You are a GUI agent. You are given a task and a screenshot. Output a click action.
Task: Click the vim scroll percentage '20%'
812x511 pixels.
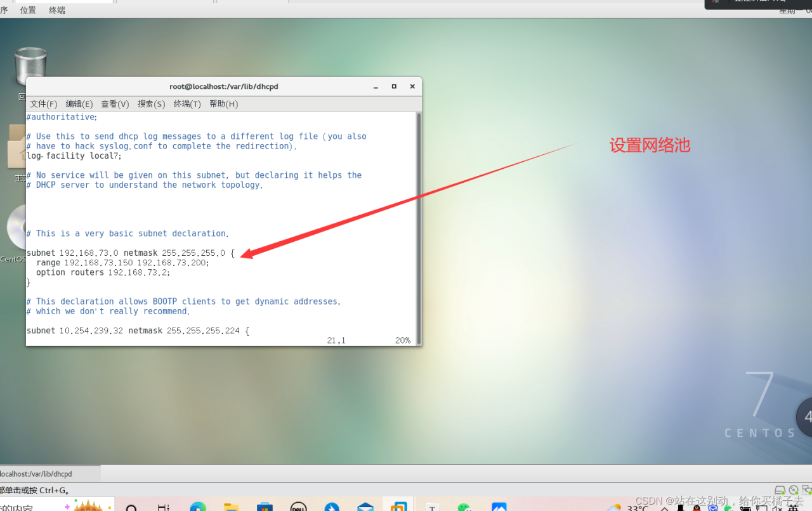pos(403,340)
